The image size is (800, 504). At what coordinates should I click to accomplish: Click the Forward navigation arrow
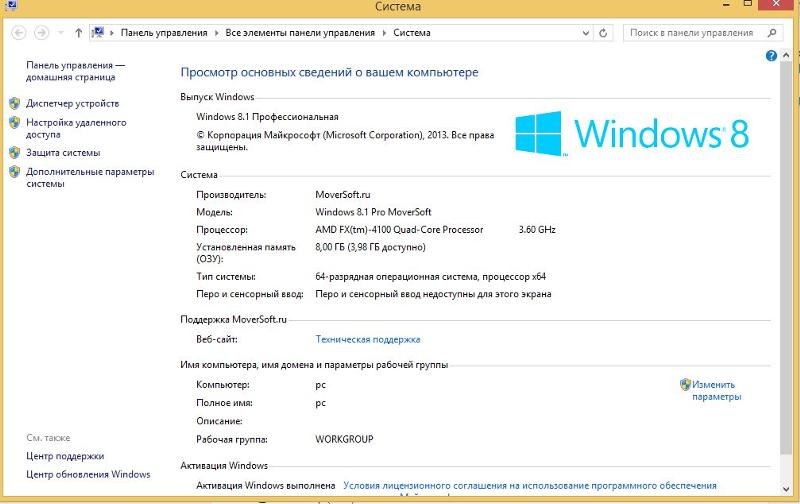point(41,33)
